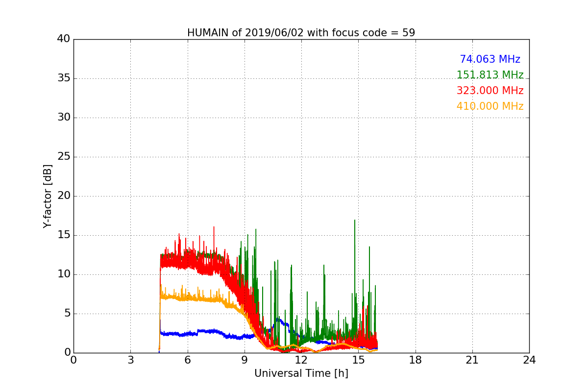Select the green 151.813 MHz legend label
588x392 pixels.
click(490, 75)
